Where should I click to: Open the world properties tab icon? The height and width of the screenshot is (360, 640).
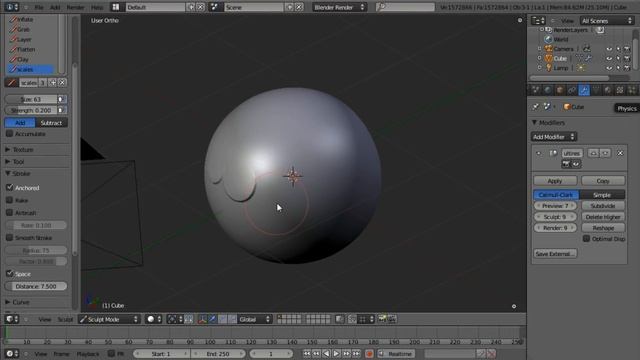tap(548, 90)
